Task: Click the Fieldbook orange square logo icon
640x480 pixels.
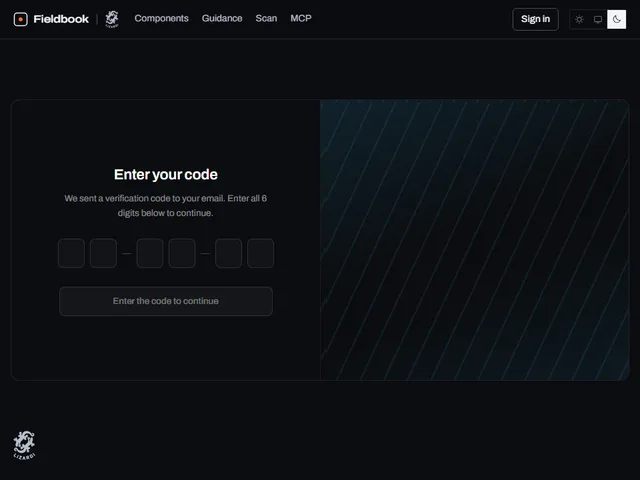Action: pyautogui.click(x=20, y=19)
